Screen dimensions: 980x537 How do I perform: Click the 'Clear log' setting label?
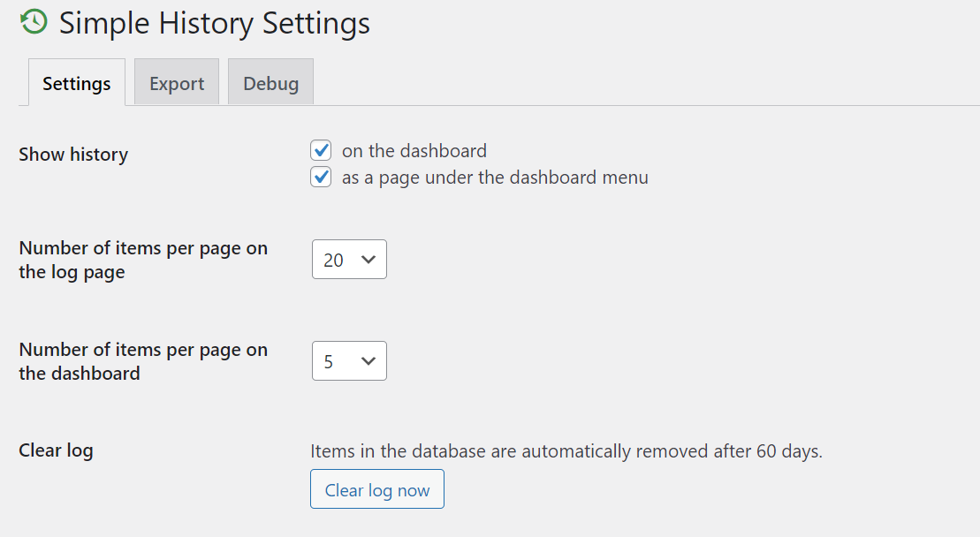56,450
